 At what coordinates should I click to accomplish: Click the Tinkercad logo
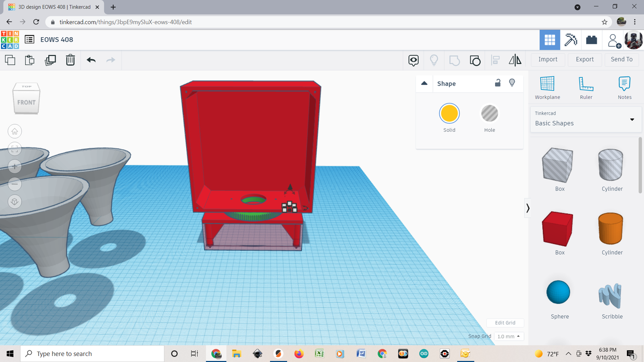tap(10, 40)
